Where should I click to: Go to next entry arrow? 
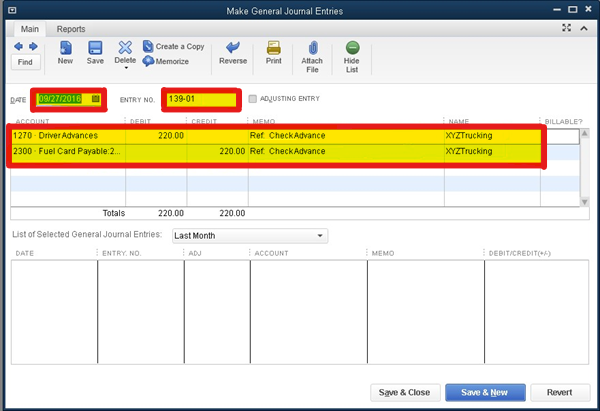pyautogui.click(x=34, y=46)
